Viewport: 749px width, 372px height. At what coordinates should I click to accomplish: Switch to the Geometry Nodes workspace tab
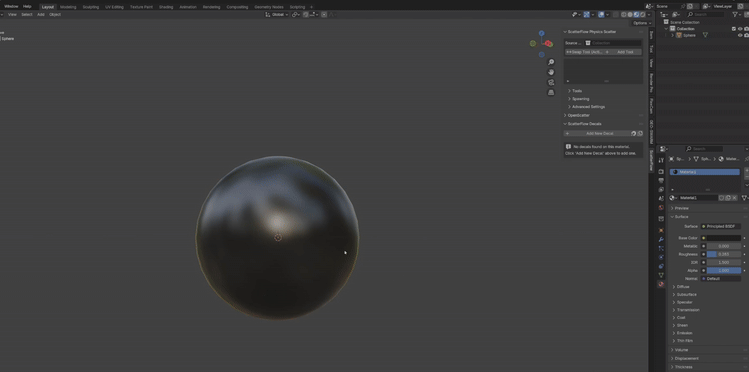pyautogui.click(x=268, y=7)
